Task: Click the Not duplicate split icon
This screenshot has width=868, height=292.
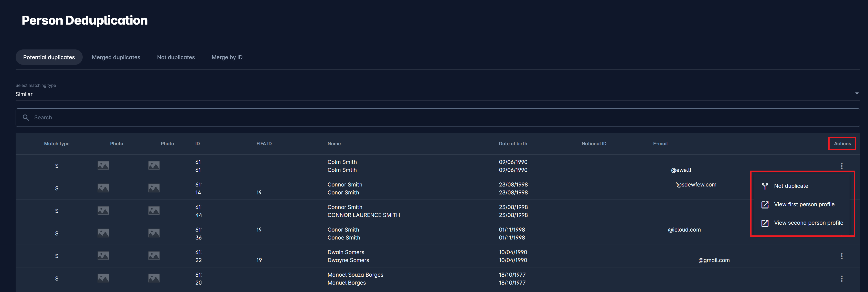Action: (765, 186)
